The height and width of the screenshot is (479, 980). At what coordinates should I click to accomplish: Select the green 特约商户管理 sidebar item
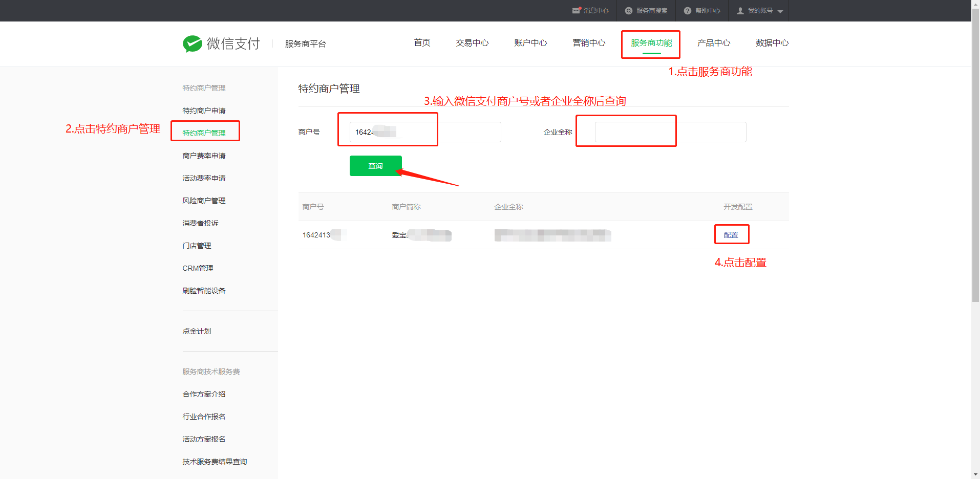[x=204, y=133]
